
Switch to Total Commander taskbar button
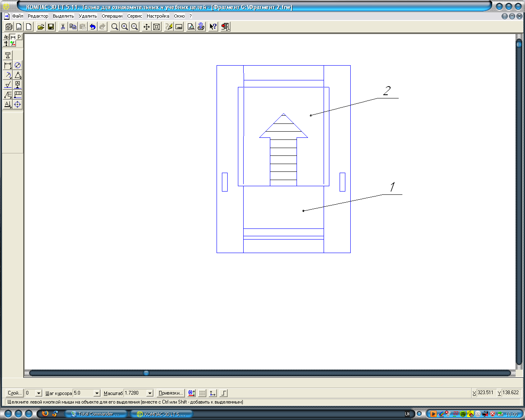(x=97, y=414)
